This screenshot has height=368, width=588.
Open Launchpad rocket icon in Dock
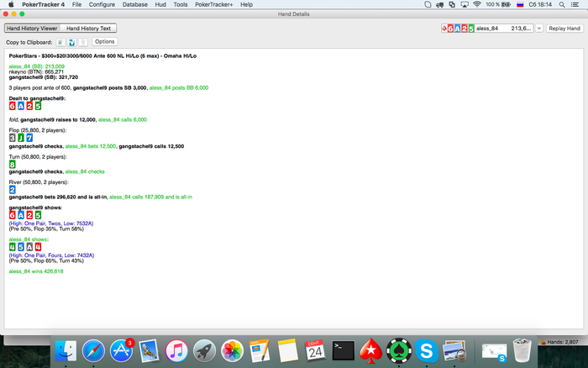pyautogui.click(x=204, y=351)
